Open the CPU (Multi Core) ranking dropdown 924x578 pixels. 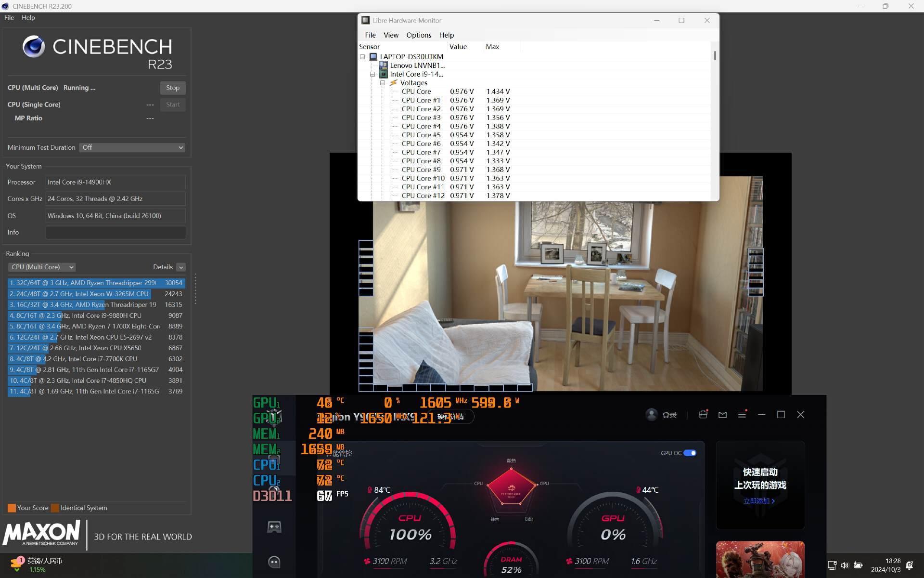(x=42, y=267)
